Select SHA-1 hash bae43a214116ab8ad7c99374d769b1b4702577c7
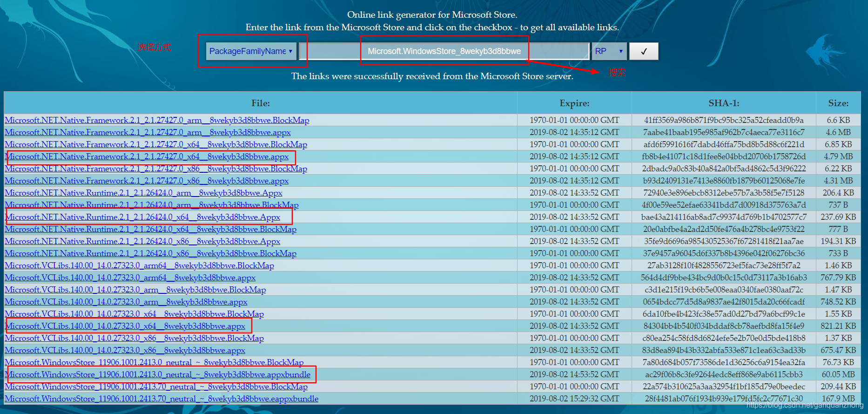 [724, 217]
